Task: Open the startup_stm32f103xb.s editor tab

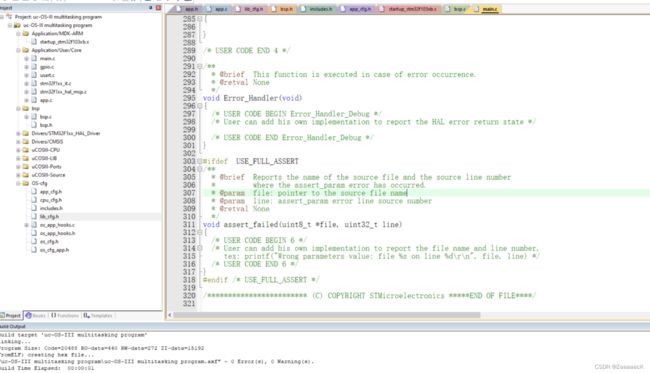Action: click(408, 9)
